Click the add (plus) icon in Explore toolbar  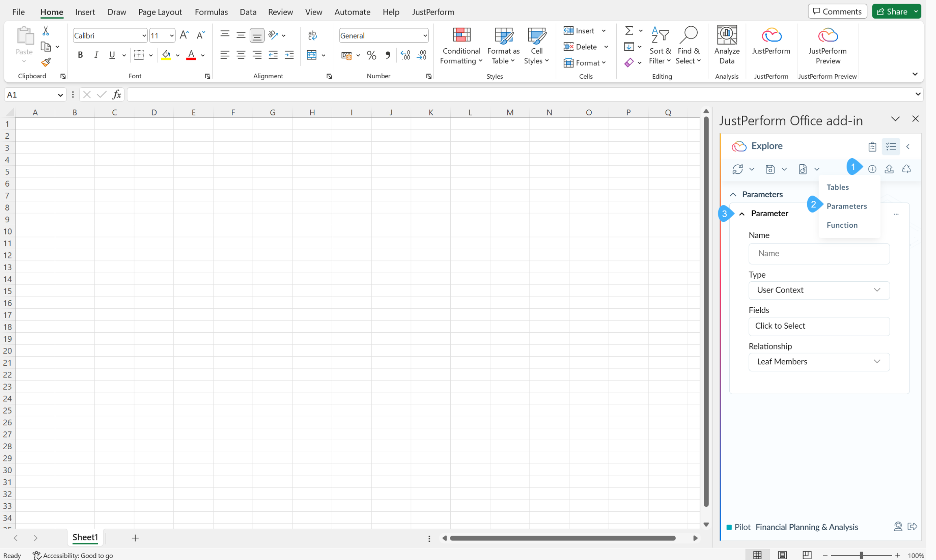tap(872, 169)
